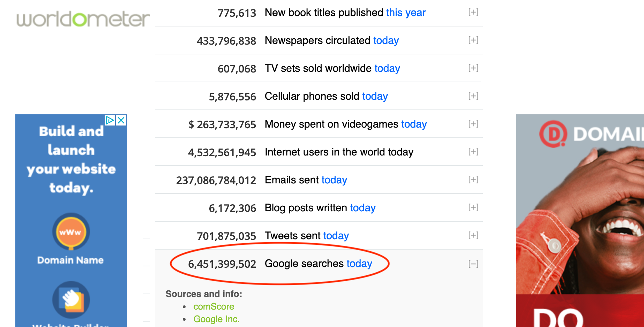Screen dimensions: 644x327
Task: Click the Website Builder hand icon
Action: point(71,300)
